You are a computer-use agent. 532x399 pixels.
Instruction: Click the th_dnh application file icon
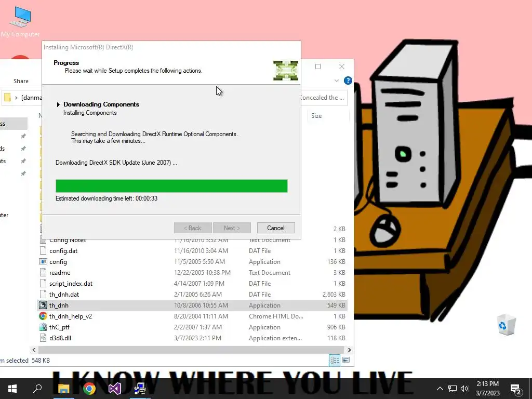coord(43,305)
